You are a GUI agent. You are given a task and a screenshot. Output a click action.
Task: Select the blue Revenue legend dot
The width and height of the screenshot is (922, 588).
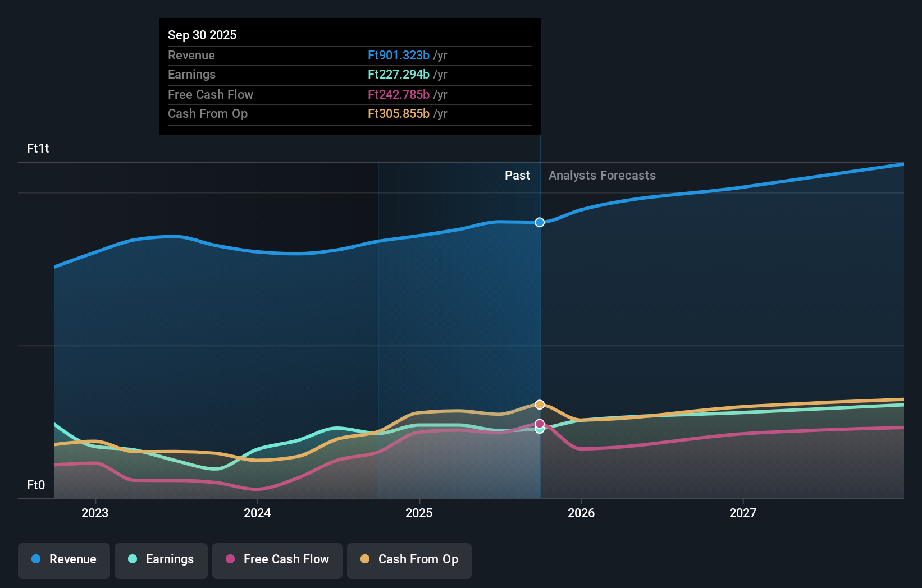click(x=35, y=559)
